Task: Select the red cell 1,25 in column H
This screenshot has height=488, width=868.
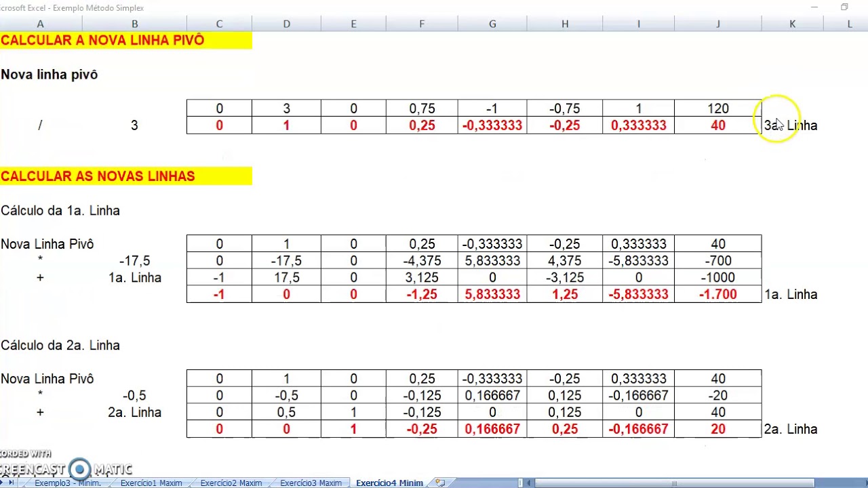Action: [565, 295]
